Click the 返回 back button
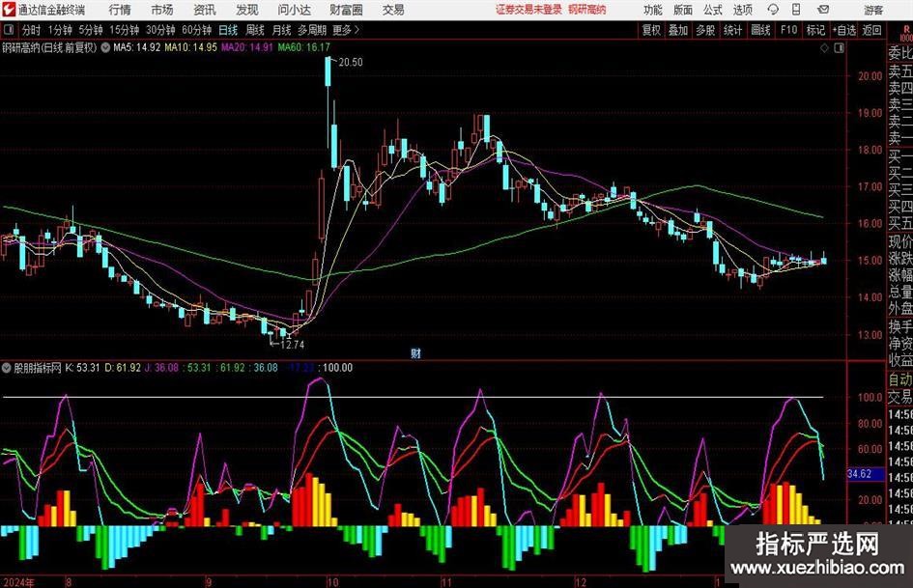The height and width of the screenshot is (588, 913). tap(871, 30)
